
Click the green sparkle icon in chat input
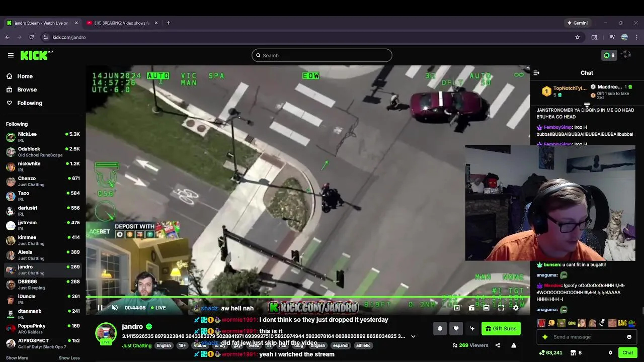545,337
